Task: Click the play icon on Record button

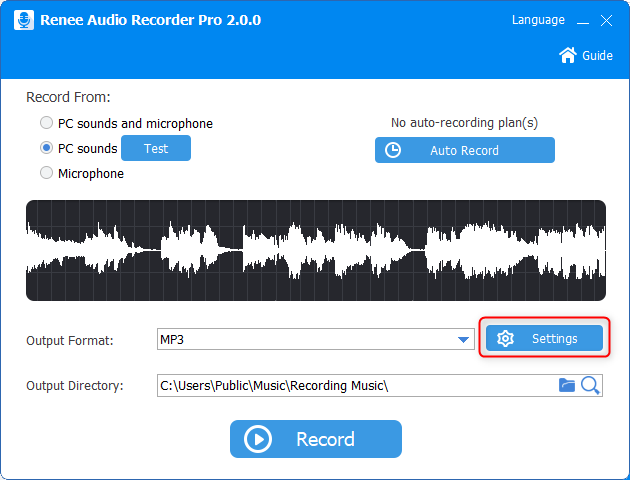Action: (x=259, y=439)
